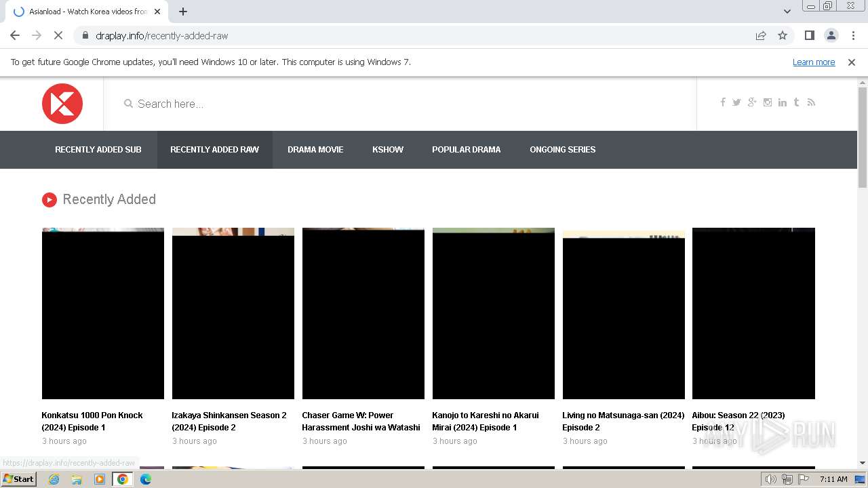This screenshot has height=488, width=868.
Task: Click the Living no Matsunaga-san thumbnail
Action: pyautogui.click(x=624, y=313)
